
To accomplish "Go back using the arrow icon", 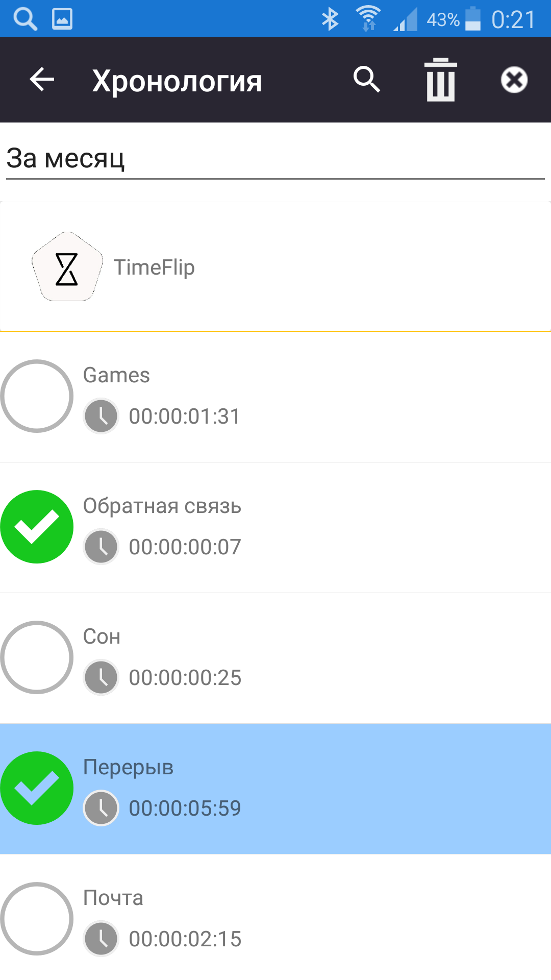I will (x=42, y=80).
